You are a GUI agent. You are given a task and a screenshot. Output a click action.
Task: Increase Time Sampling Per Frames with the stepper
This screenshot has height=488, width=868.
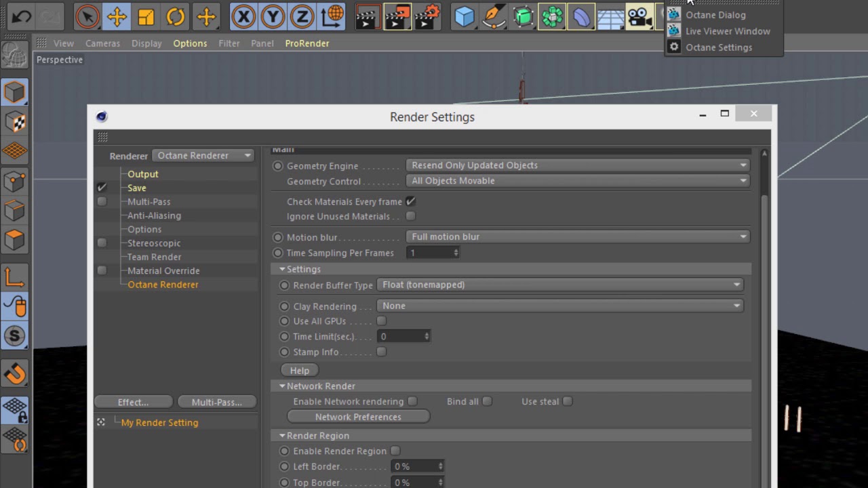click(455, 250)
